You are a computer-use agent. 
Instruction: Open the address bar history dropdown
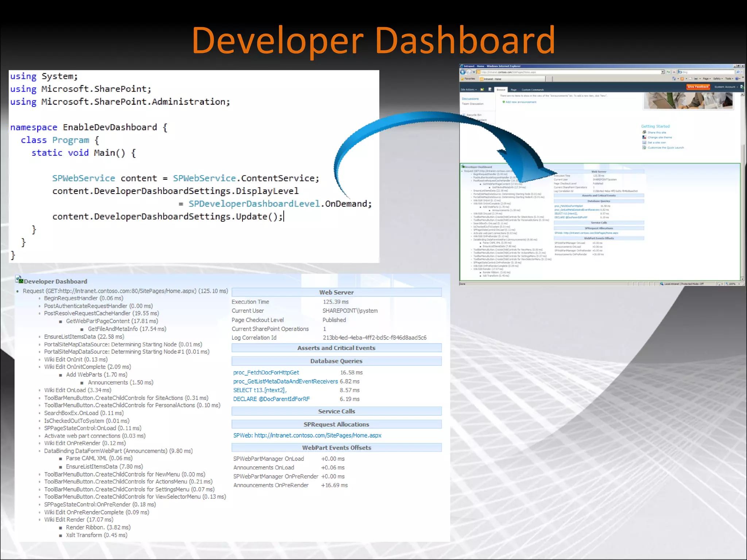point(662,72)
